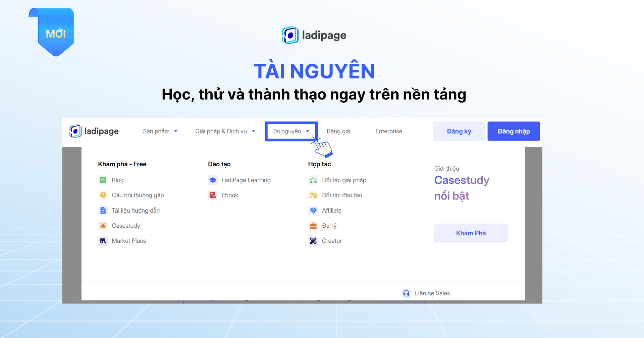Open the Creator link

[332, 241]
